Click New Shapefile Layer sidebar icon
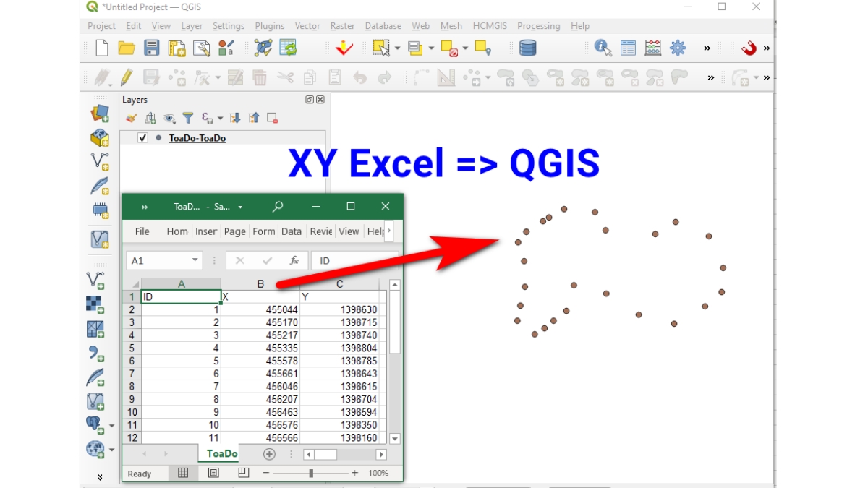 (99, 160)
